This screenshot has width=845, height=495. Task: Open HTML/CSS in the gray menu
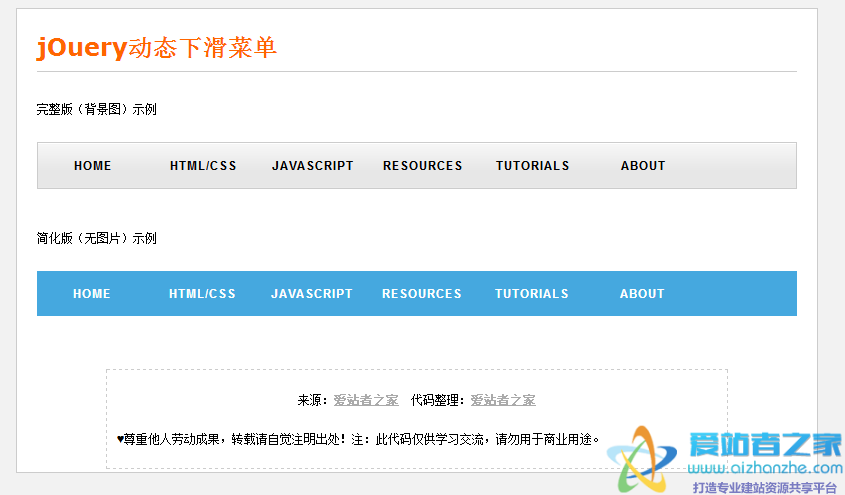[203, 165]
